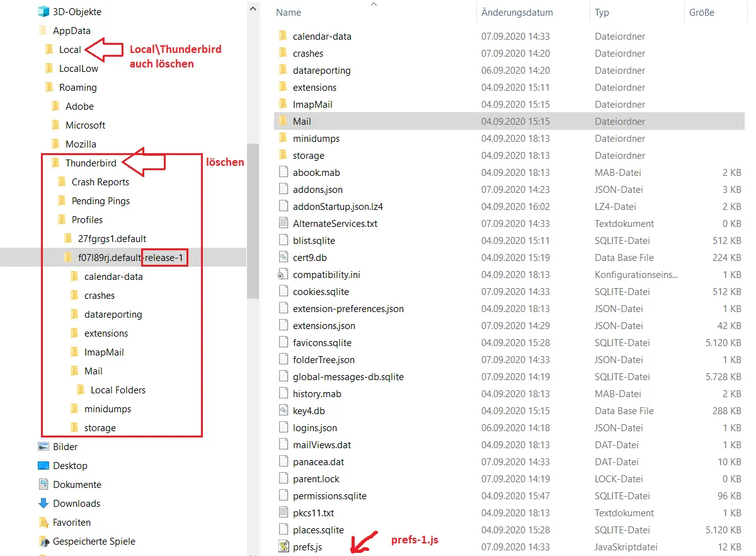756x556 pixels.
Task: Select folderTree.json file
Action: pyautogui.click(x=324, y=359)
